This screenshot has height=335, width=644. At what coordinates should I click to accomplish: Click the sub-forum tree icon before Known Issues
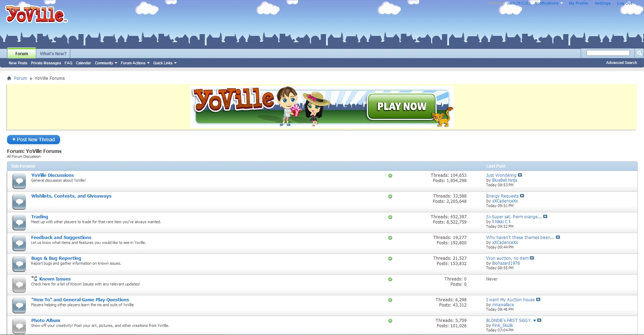click(x=34, y=279)
